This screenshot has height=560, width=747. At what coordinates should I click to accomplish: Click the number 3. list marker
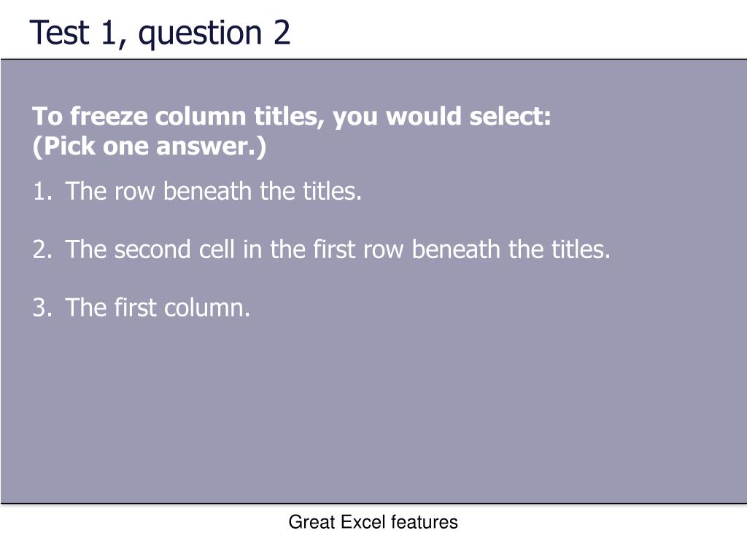pos(42,308)
